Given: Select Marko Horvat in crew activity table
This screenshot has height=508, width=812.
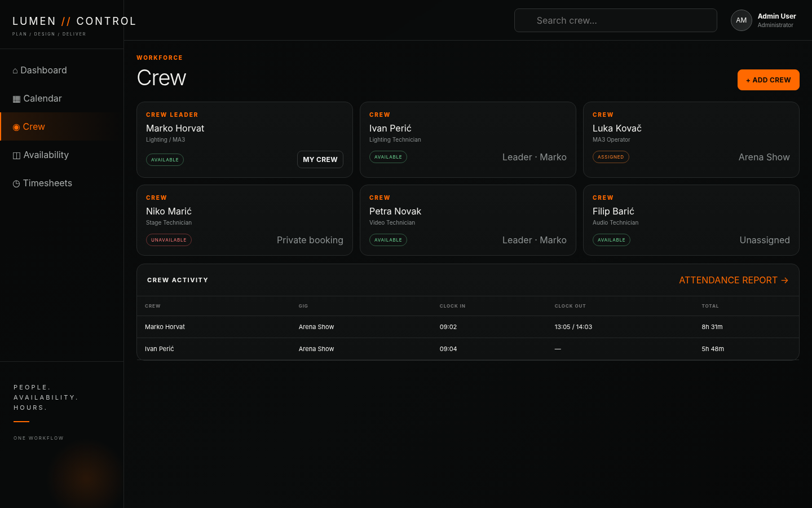Looking at the screenshot, I should coord(165,327).
